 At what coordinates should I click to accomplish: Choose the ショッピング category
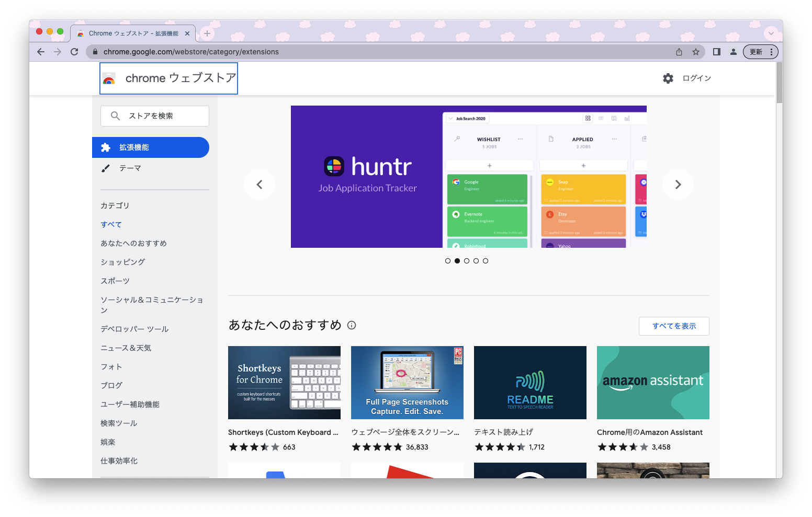tap(123, 262)
